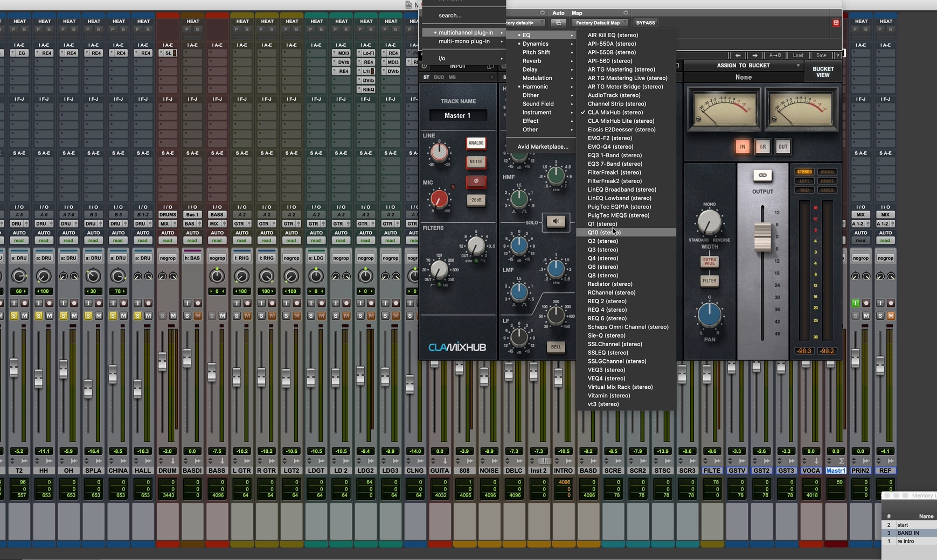Click the DRUM track volume fader
The image size is (937, 560).
[x=162, y=361]
